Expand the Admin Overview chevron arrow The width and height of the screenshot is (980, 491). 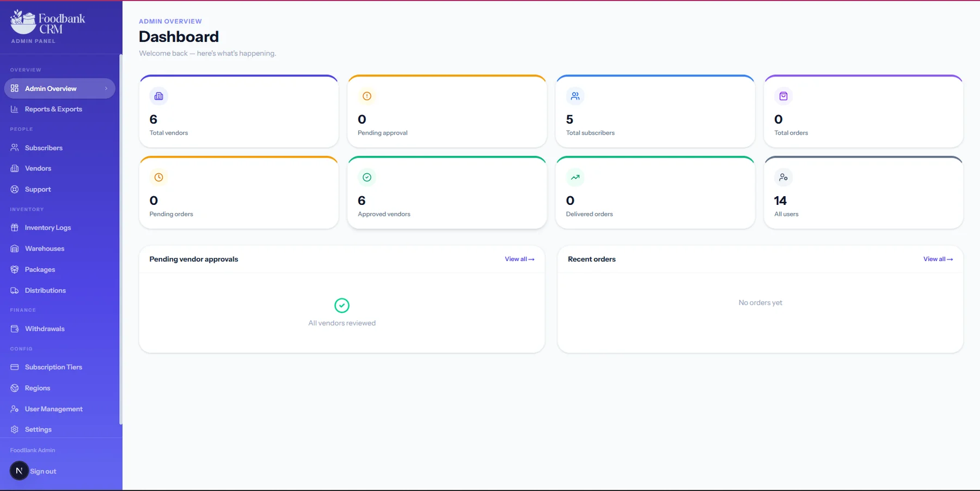point(106,89)
